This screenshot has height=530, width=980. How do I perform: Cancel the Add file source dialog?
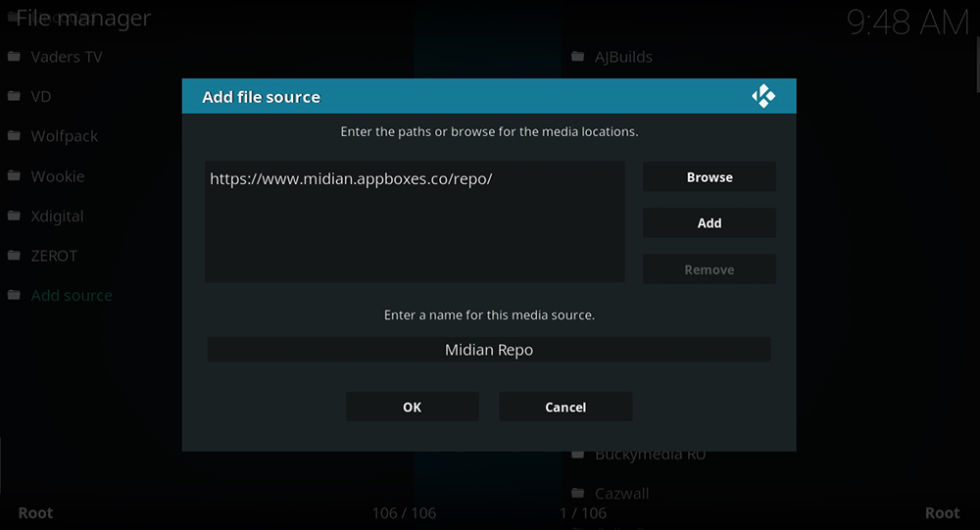tap(565, 407)
